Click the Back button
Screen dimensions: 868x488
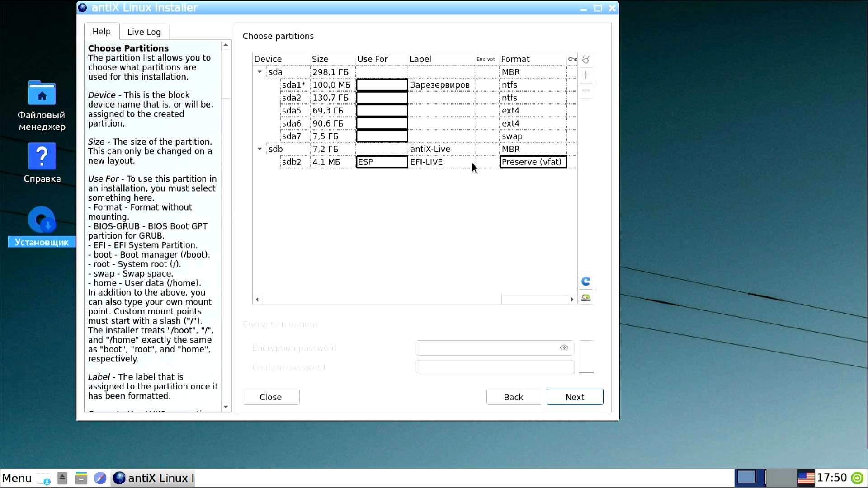click(x=514, y=397)
